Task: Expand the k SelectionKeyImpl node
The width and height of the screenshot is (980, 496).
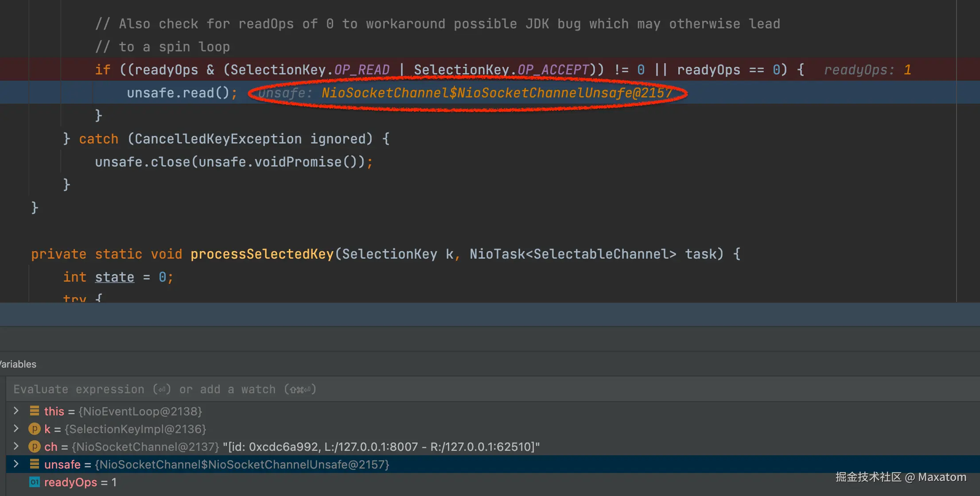Action: point(16,429)
